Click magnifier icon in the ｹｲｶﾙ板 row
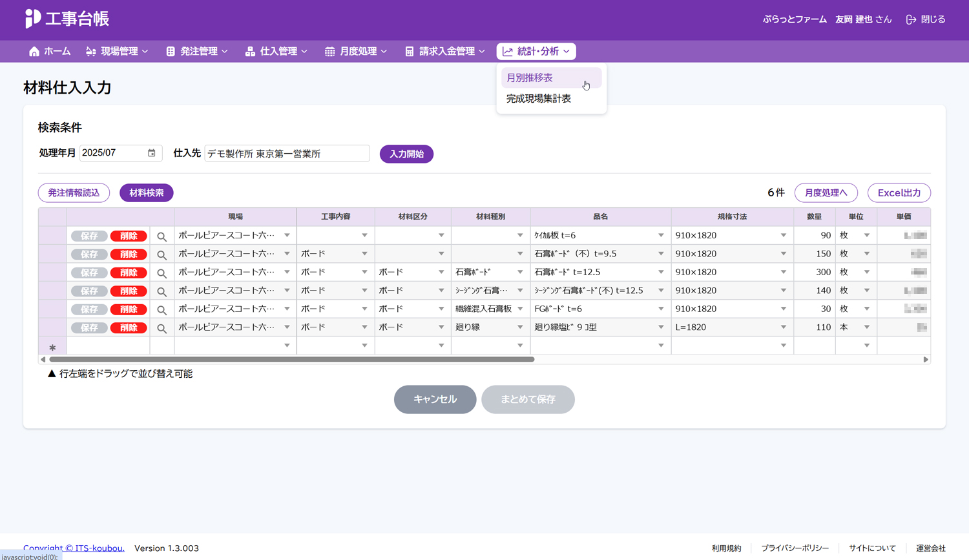Image resolution: width=969 pixels, height=560 pixels. tap(162, 236)
